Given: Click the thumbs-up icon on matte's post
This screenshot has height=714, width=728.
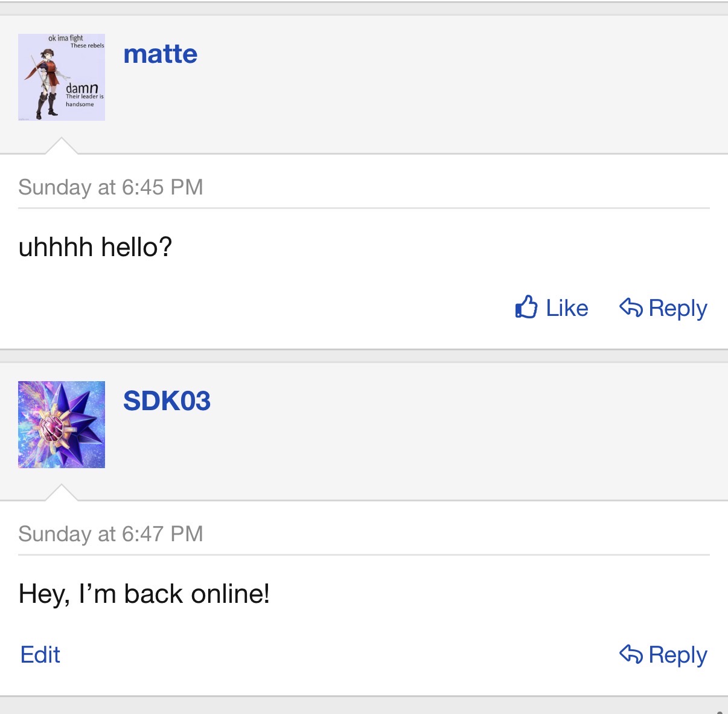Looking at the screenshot, I should tap(526, 307).
